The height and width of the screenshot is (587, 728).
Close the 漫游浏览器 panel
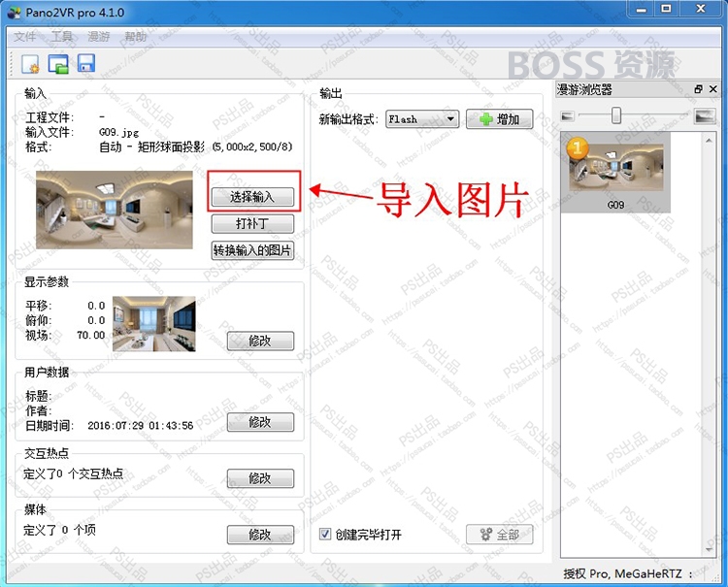pos(713,89)
